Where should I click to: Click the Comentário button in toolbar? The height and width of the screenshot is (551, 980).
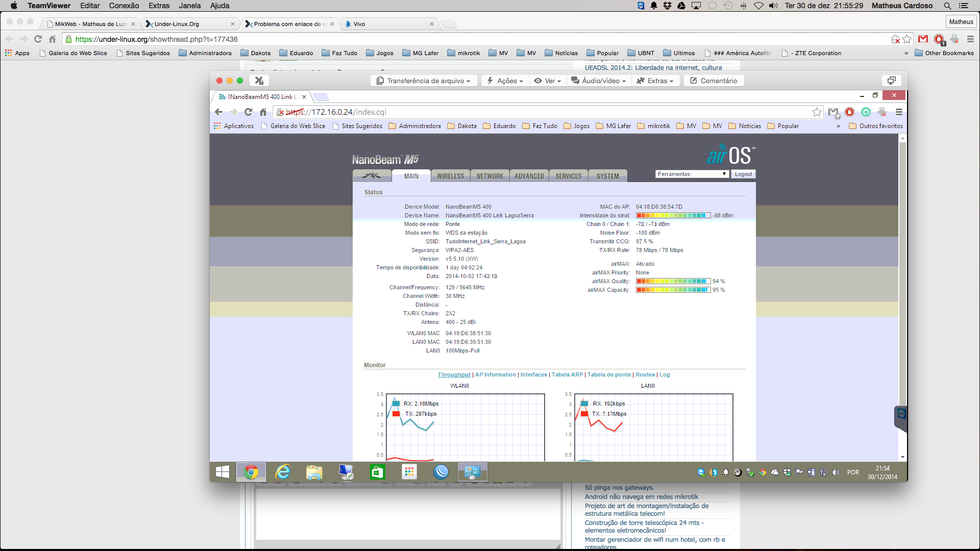pos(714,81)
